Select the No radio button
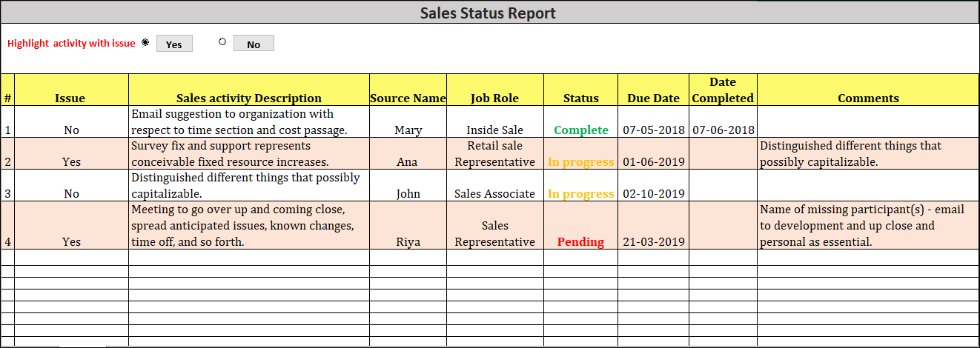 pyautogui.click(x=222, y=42)
